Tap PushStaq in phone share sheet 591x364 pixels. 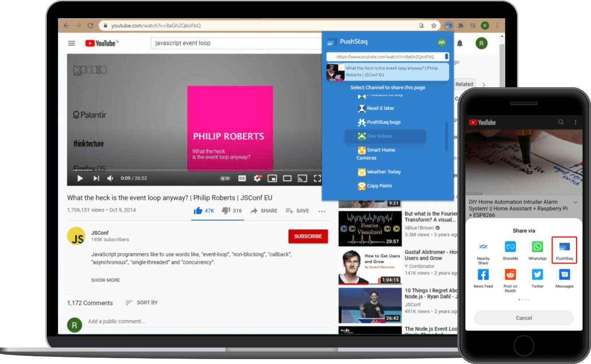(x=564, y=250)
